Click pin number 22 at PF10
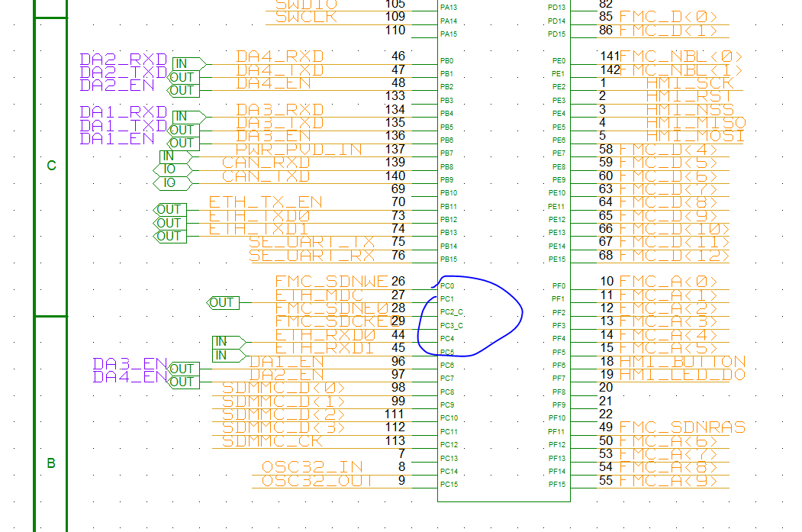 point(606,414)
